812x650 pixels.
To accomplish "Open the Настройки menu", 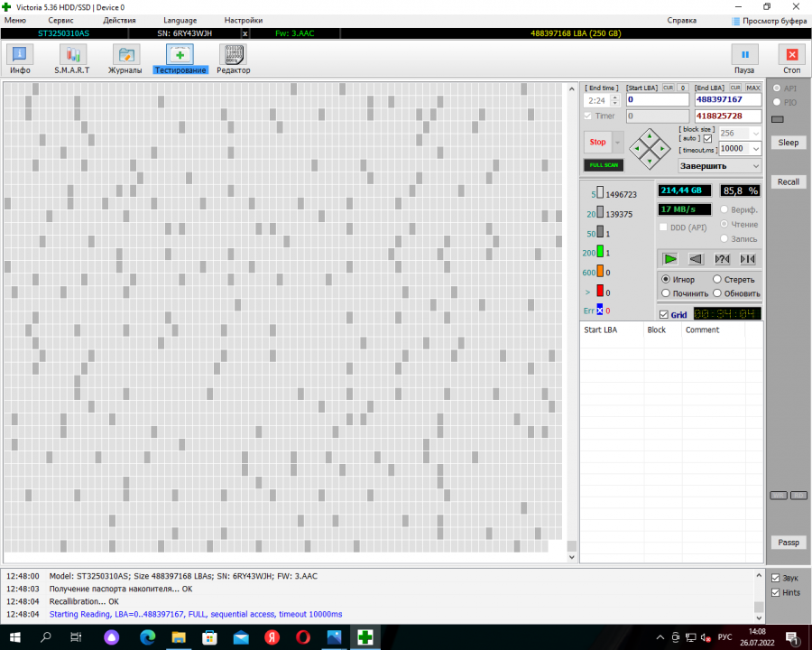I will (x=243, y=20).
